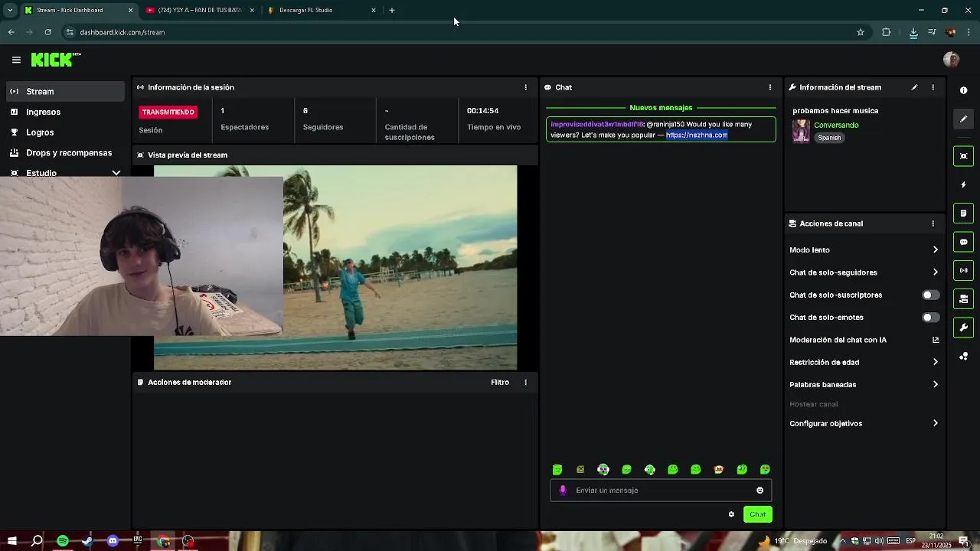This screenshot has height=551, width=980.
Task: Click the Nuevos mensajes divider label
Action: point(661,108)
